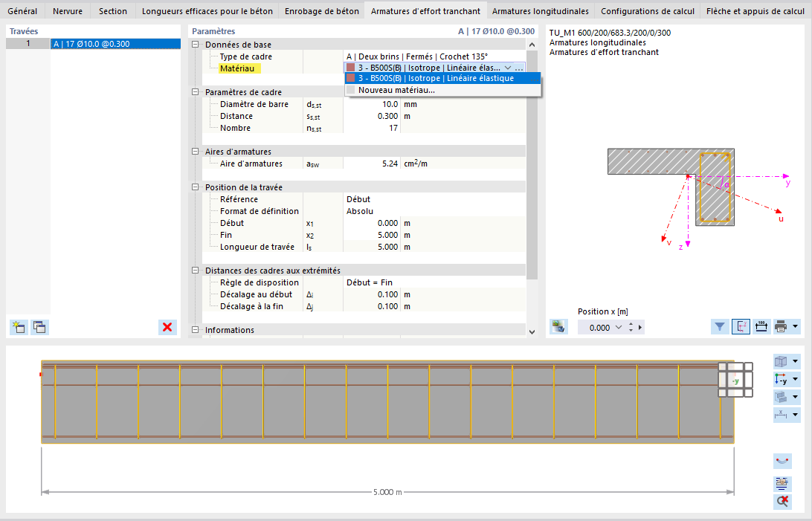Click the filter funnel icon in preview

tap(720, 326)
